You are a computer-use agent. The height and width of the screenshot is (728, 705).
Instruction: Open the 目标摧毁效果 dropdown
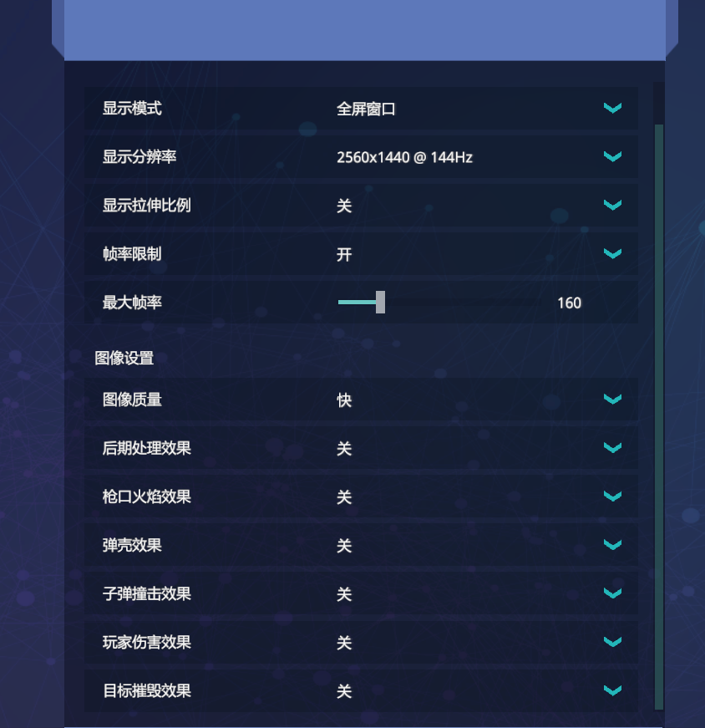coord(612,691)
